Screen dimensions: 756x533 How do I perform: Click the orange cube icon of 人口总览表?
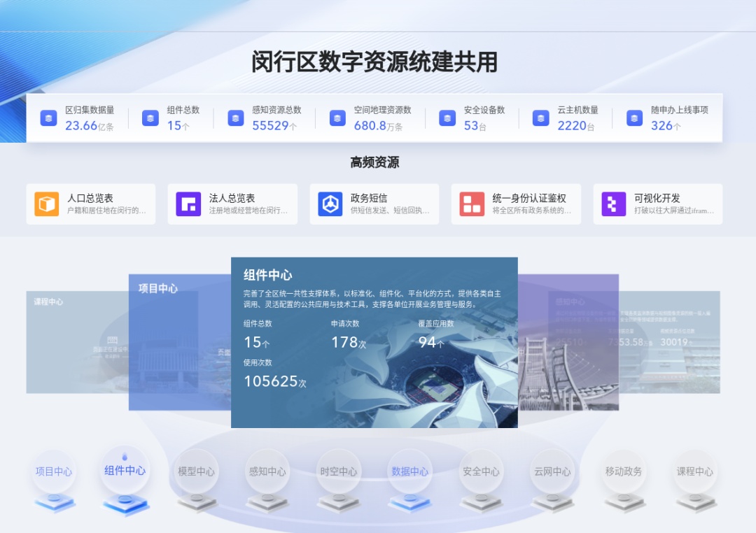47,204
